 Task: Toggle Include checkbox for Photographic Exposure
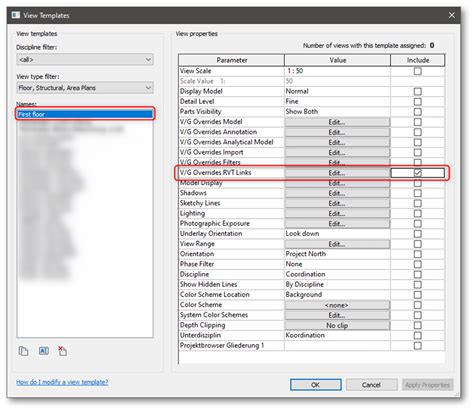tap(417, 224)
